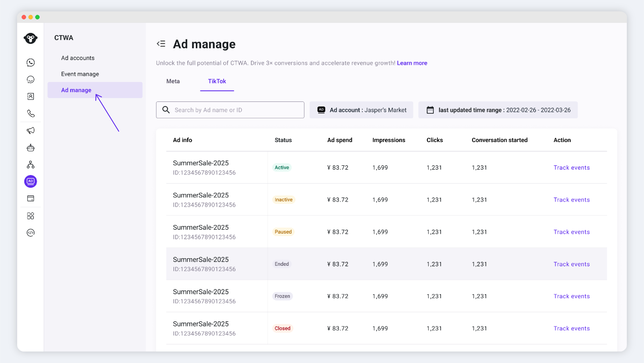Image resolution: width=644 pixels, height=363 pixels.
Task: Open the Ad account Jasper's Market filter
Action: coord(361,110)
